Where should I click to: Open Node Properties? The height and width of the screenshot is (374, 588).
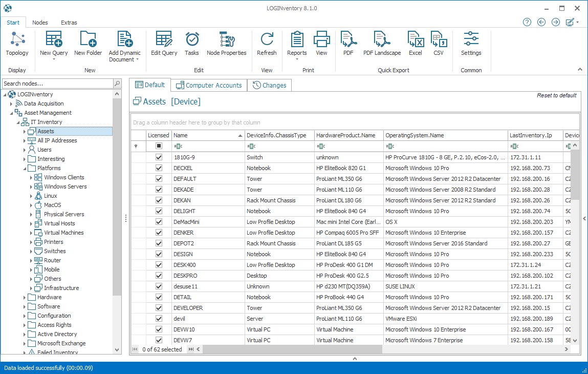pos(227,44)
